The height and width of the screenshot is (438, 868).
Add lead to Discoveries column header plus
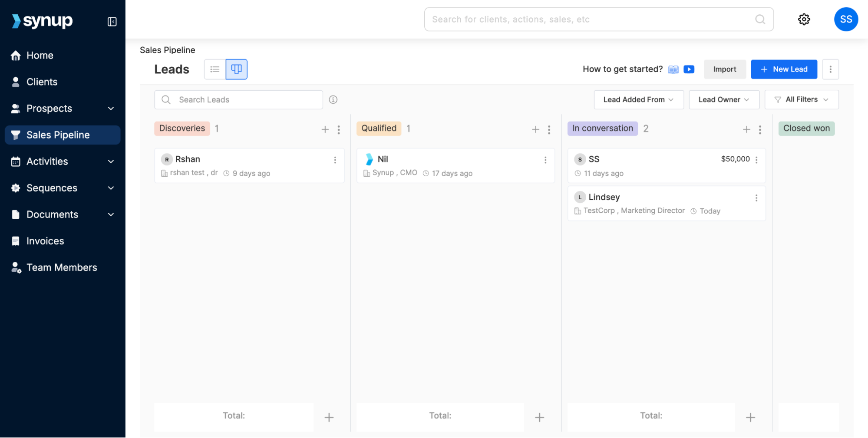click(x=325, y=129)
